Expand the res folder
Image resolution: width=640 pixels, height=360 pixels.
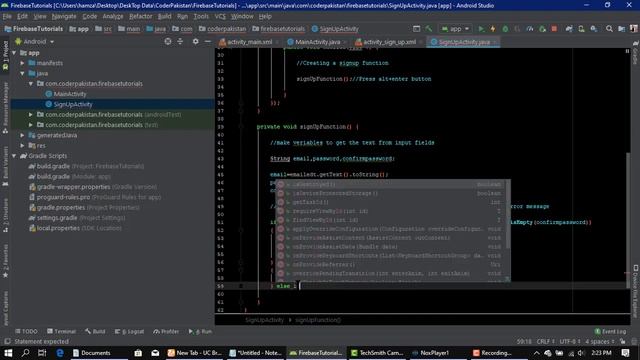click(22, 146)
